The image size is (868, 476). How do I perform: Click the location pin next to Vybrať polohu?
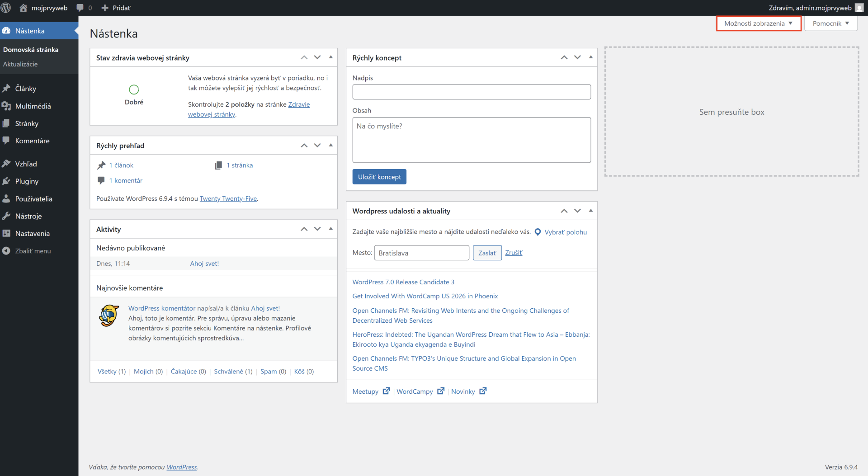pos(538,232)
